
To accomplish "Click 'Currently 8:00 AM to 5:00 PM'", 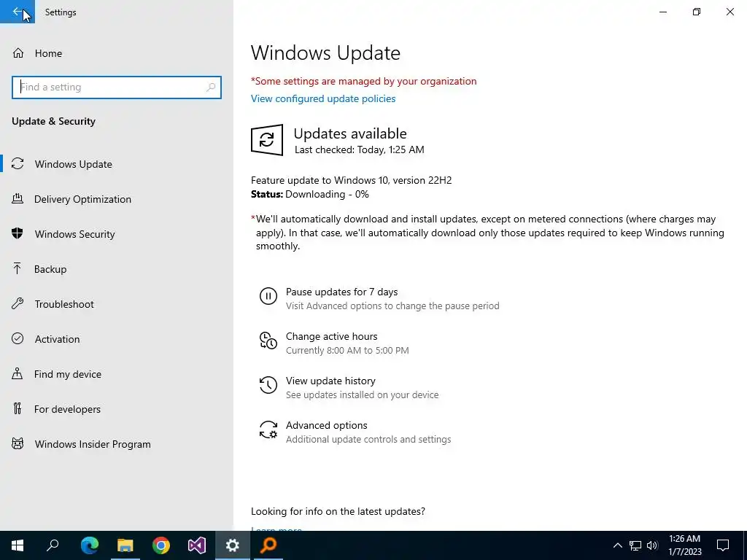I will 347,351.
